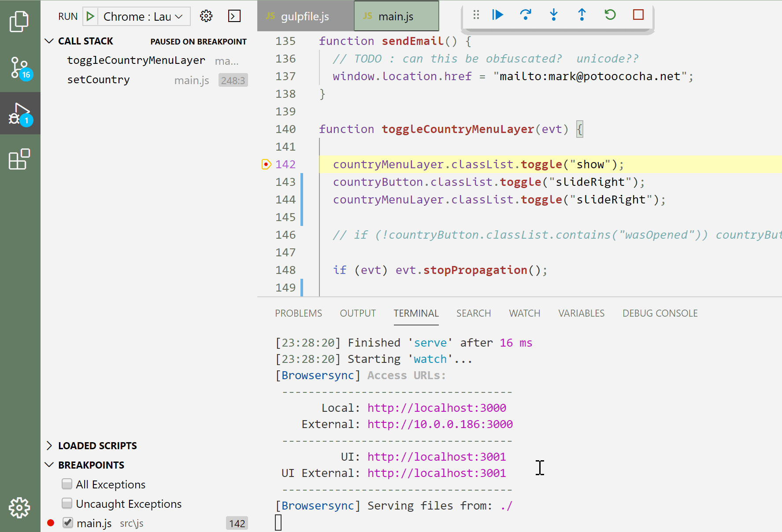Click the 142 line badge in Breakpoints
The height and width of the screenshot is (532, 782).
point(237,523)
